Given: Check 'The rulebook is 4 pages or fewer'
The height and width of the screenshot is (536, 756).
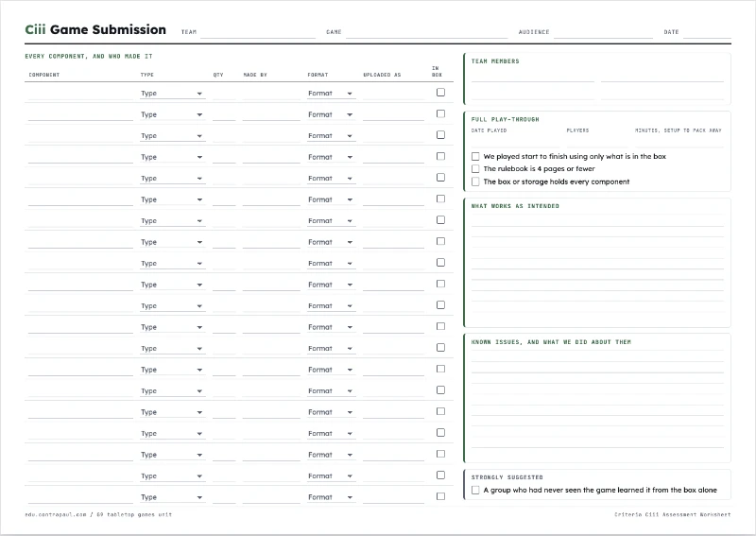Looking at the screenshot, I should 475,169.
